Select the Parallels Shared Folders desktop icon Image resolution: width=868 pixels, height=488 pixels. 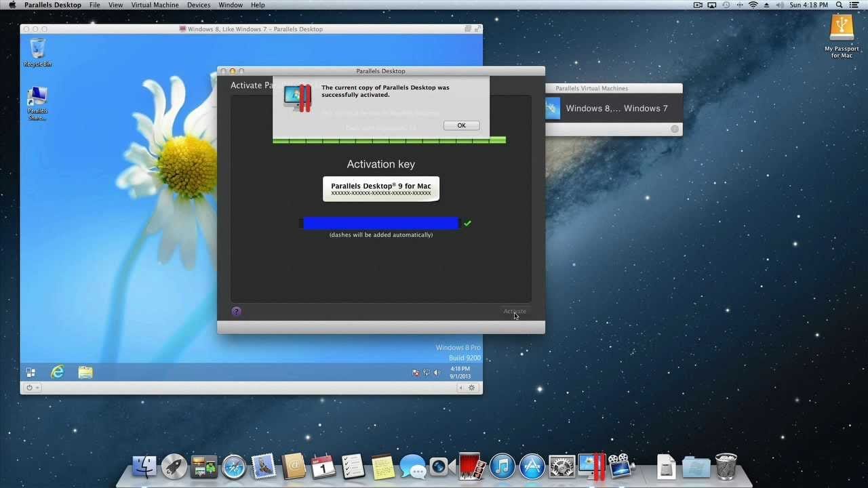[x=37, y=104]
